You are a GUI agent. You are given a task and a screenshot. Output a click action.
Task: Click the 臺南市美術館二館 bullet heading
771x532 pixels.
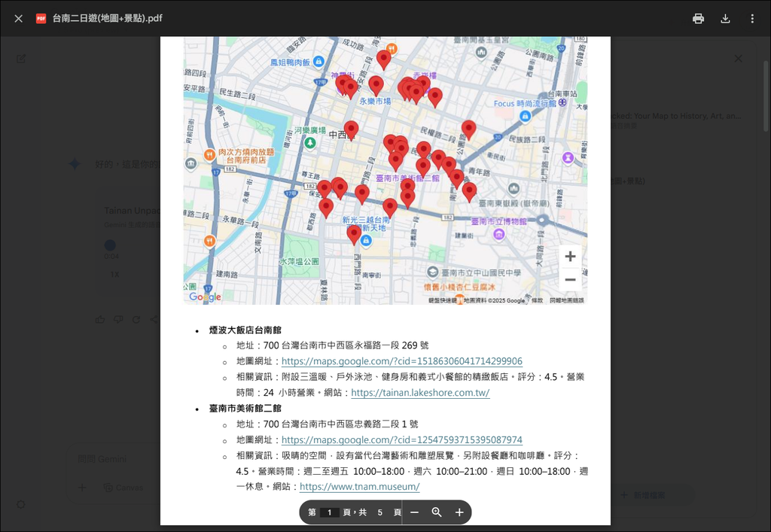245,409
